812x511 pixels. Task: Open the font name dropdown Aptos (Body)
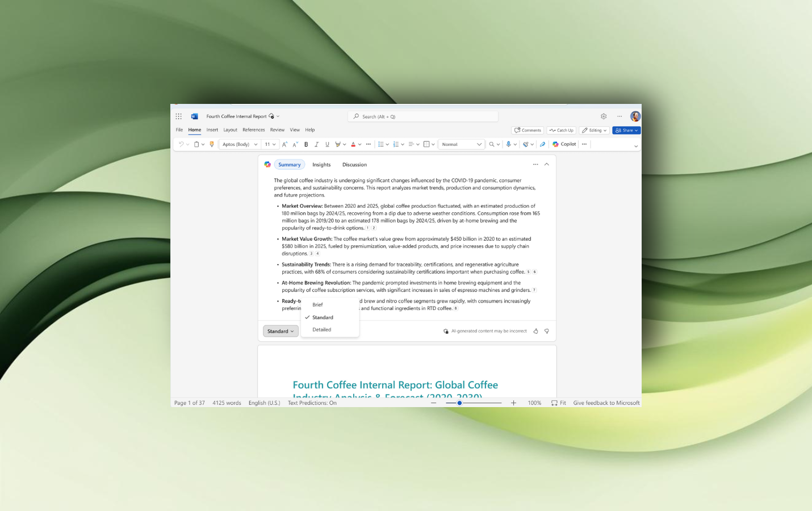pos(240,144)
